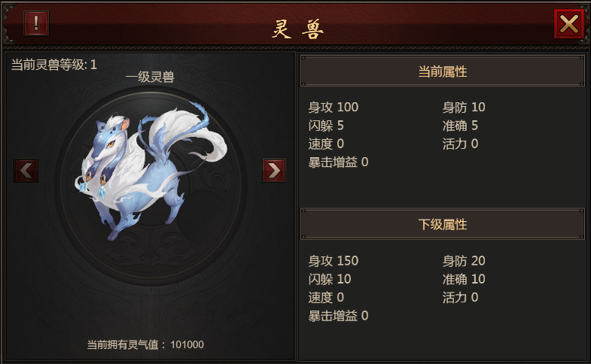Click the 当前拥有灵气值 101000 text
The height and width of the screenshot is (364, 591).
[145, 344]
